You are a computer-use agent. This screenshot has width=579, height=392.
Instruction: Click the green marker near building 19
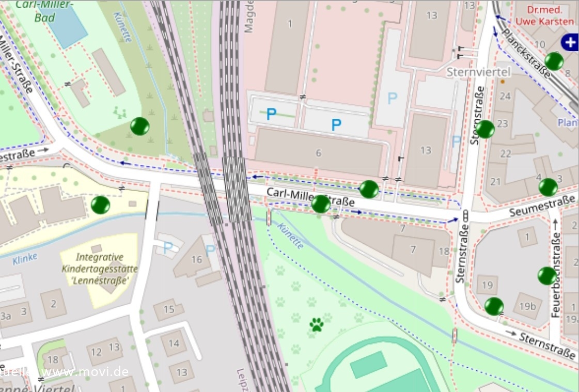tap(494, 306)
